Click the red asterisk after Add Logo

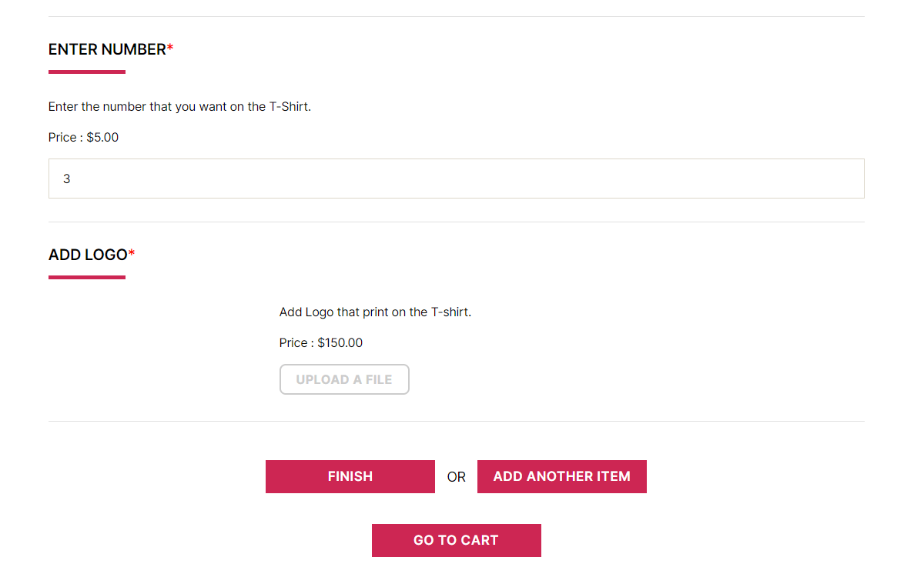click(x=132, y=254)
